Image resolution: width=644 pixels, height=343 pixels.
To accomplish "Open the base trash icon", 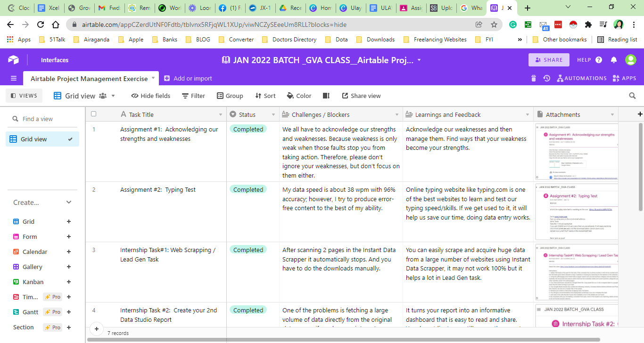I will click(533, 78).
